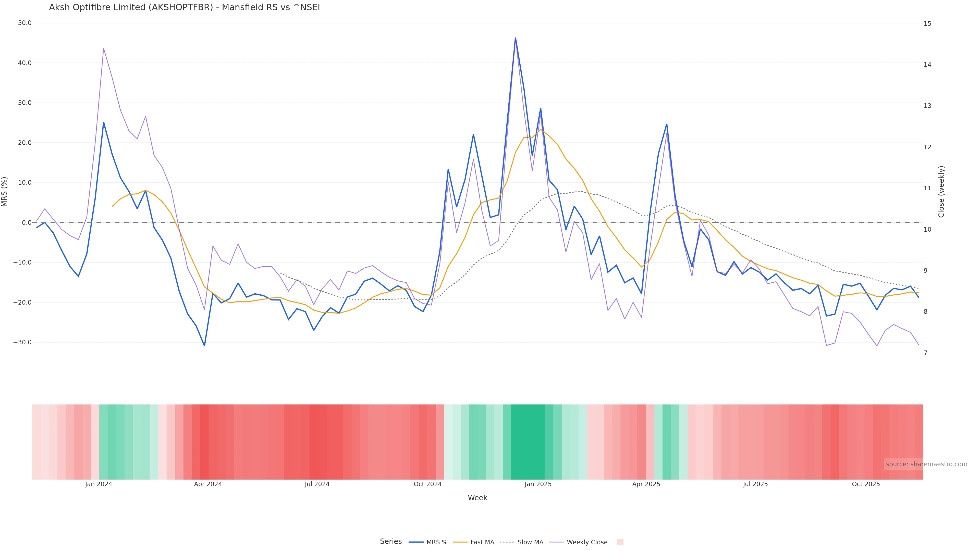Click the orange Fast MA legend line icon
Screen dimensions: 980x551
tap(460, 542)
